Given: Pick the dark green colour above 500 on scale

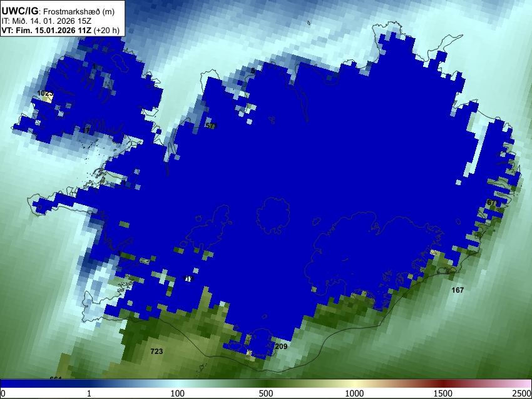Looking at the screenshot, I should (x=266, y=384).
